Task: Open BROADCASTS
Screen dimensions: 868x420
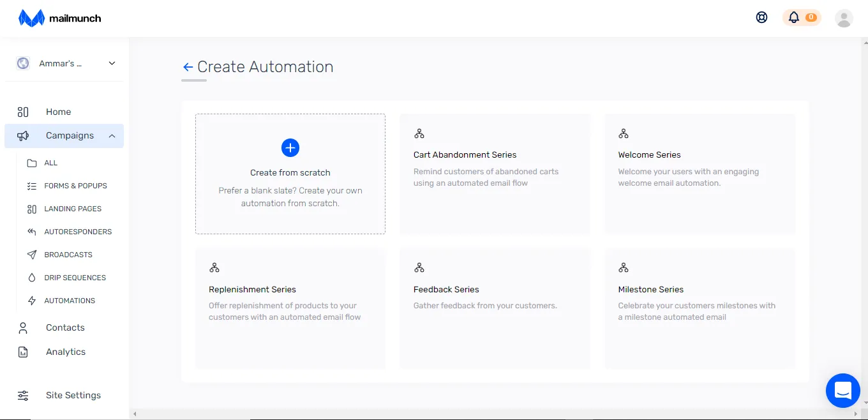Action: point(68,255)
